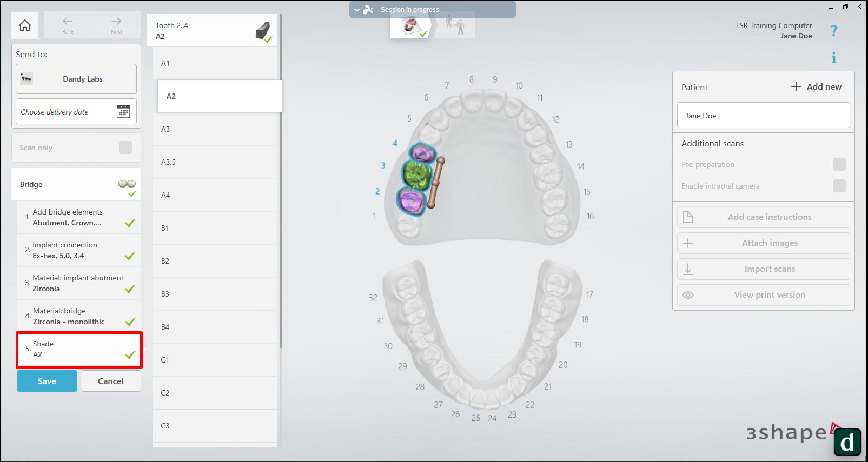This screenshot has height=462, width=868.
Task: Click the blue question mark help icon
Action: click(x=833, y=31)
